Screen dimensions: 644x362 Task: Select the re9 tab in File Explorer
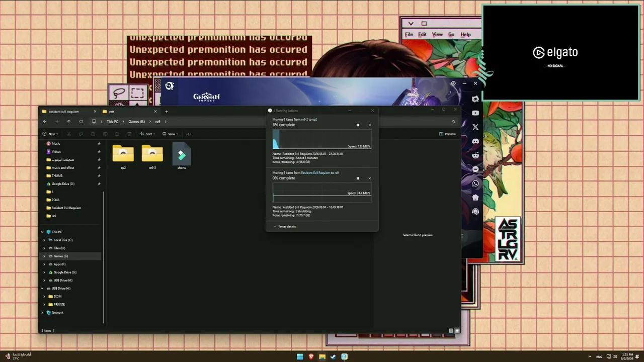point(130,112)
